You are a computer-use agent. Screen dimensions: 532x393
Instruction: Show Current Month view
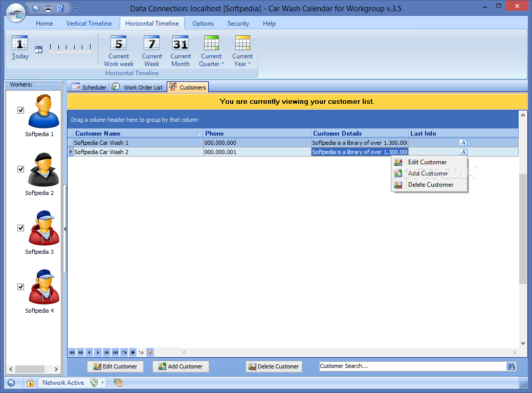point(181,51)
